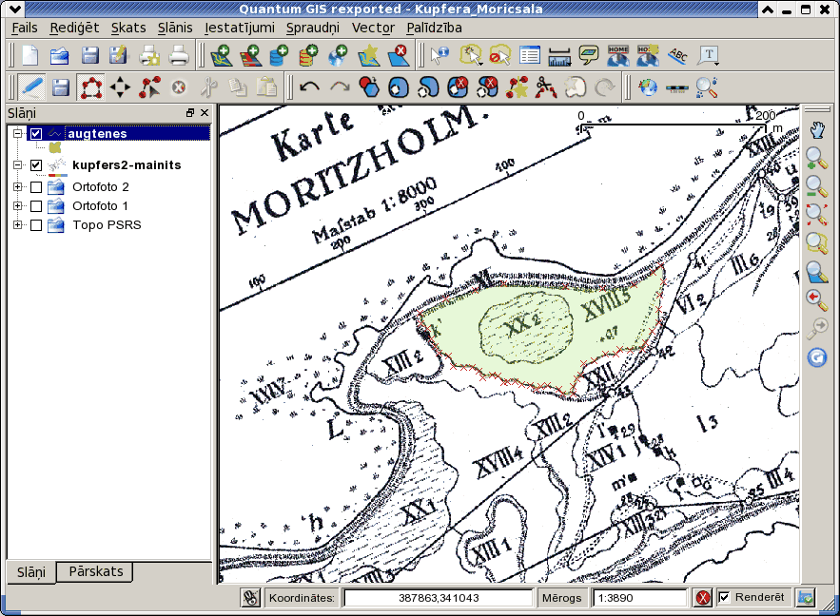This screenshot has width=840, height=616.
Task: Open the Slānis menu
Action: (x=175, y=28)
